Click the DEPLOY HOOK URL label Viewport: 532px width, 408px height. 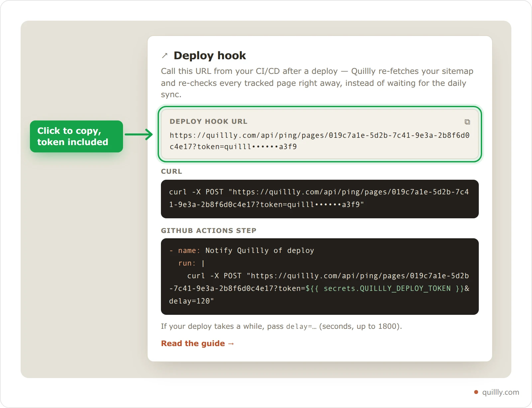pos(208,121)
